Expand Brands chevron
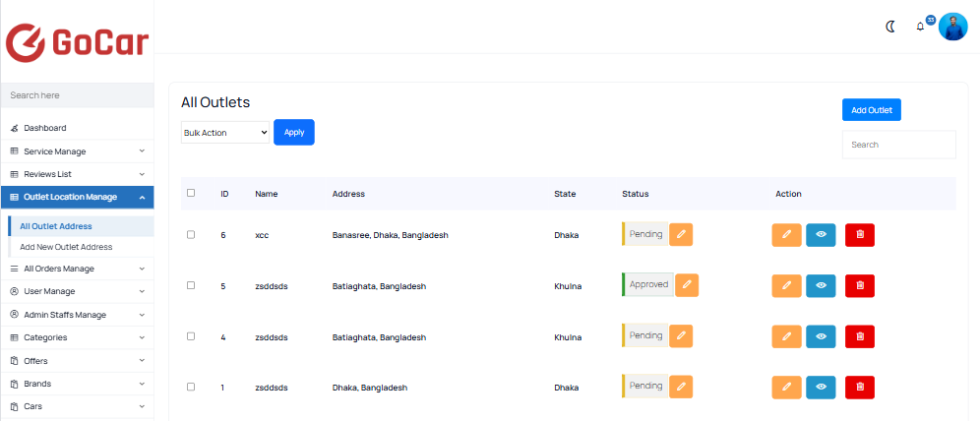 (142, 384)
